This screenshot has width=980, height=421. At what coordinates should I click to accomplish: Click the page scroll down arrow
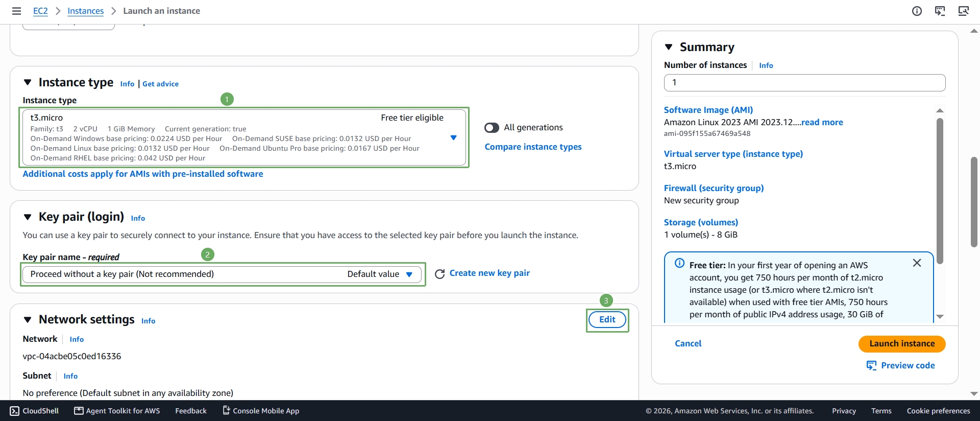pyautogui.click(x=974, y=393)
